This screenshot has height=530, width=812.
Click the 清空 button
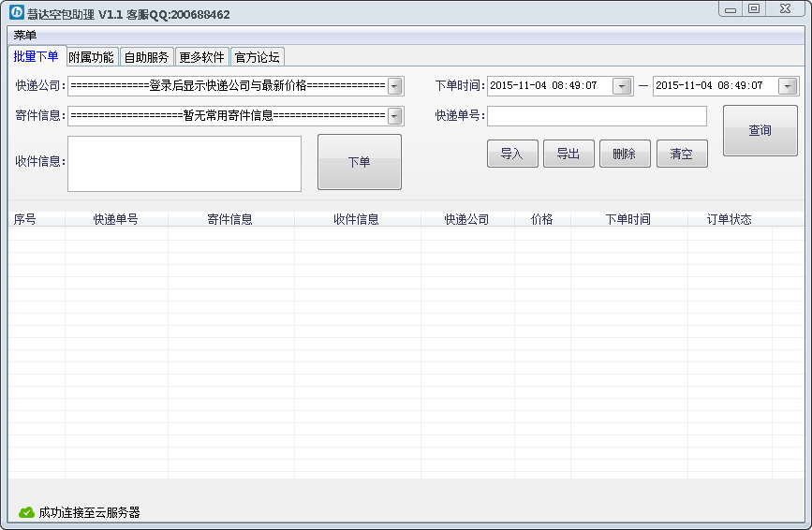[681, 155]
